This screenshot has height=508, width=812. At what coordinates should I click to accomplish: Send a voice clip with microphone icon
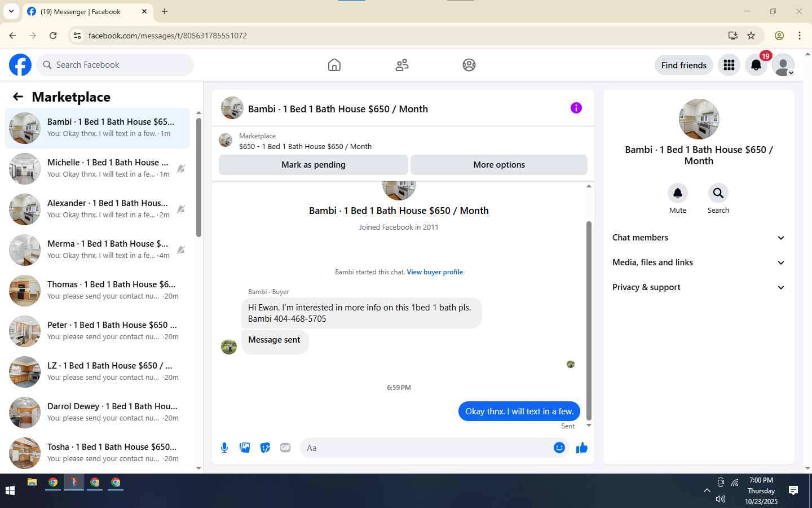click(224, 448)
